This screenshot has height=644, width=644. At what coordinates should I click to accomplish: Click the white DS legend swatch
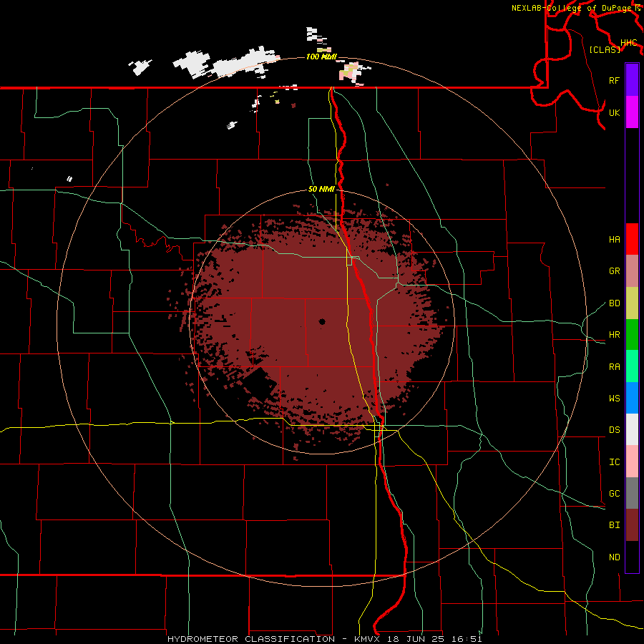coord(632,429)
